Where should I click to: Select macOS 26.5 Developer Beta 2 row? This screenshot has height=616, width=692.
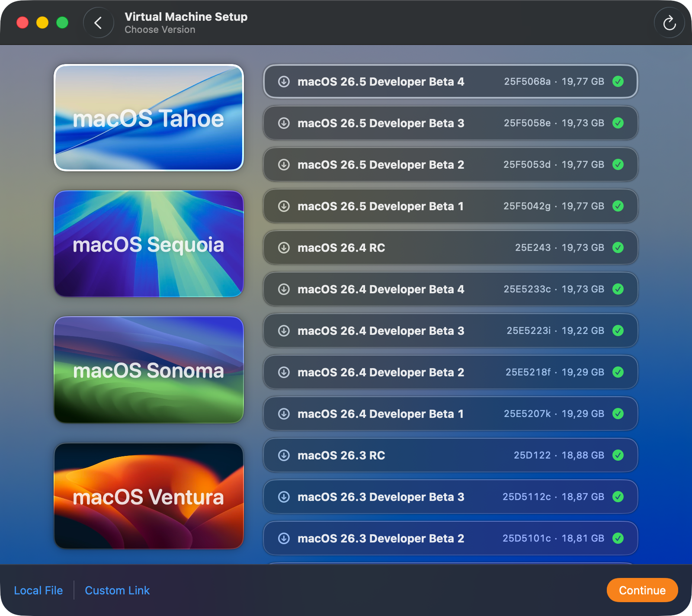coord(450,165)
